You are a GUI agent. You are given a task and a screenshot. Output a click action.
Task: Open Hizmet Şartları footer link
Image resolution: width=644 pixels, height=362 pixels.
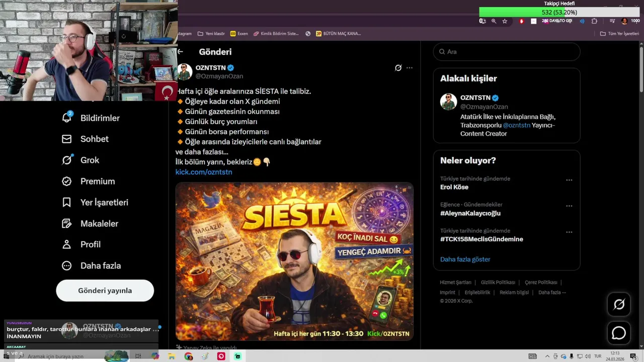tap(455, 283)
